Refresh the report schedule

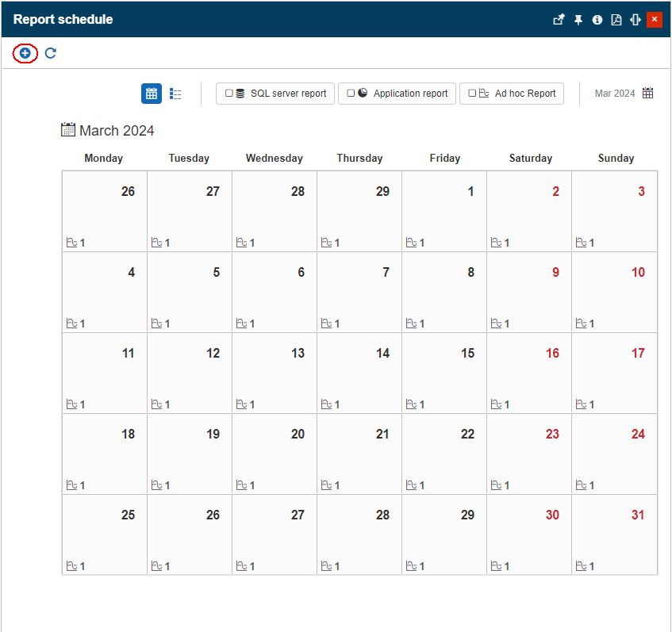point(51,53)
